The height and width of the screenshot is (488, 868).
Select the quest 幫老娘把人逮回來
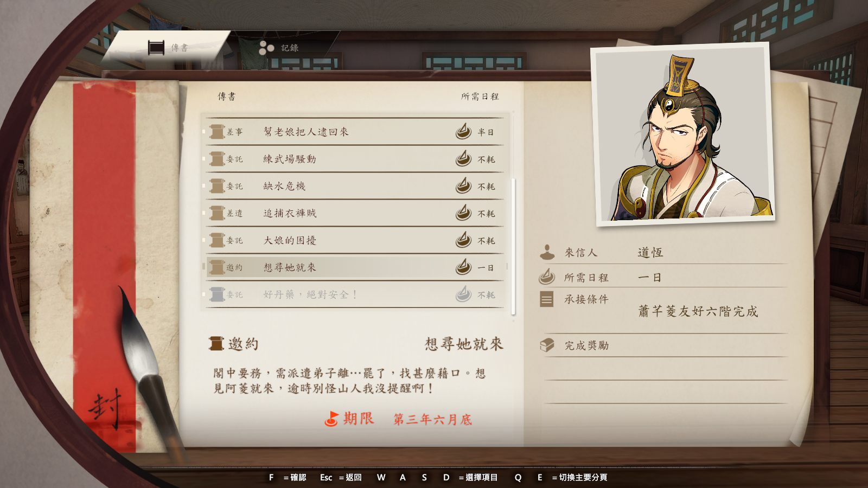click(x=355, y=132)
